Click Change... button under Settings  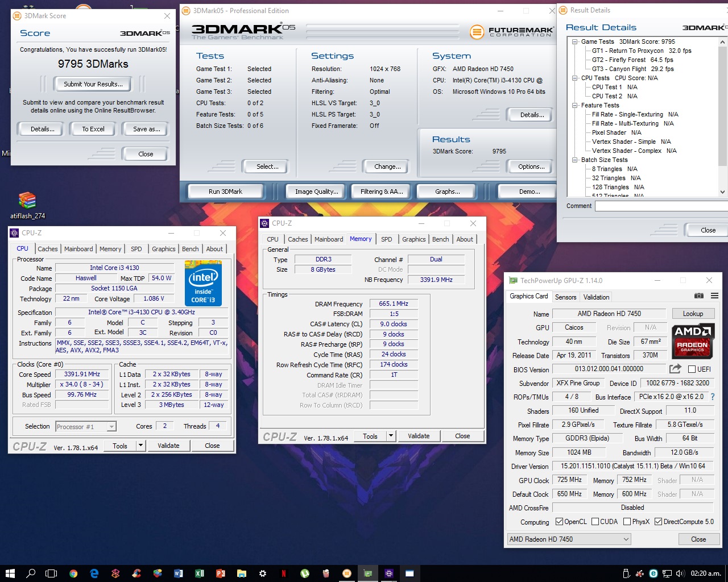(x=387, y=167)
